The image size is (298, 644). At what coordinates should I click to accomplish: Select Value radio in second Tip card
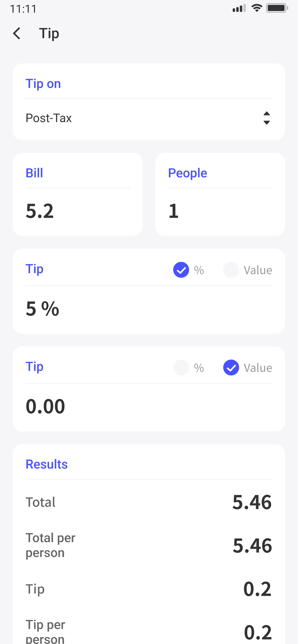(x=231, y=368)
